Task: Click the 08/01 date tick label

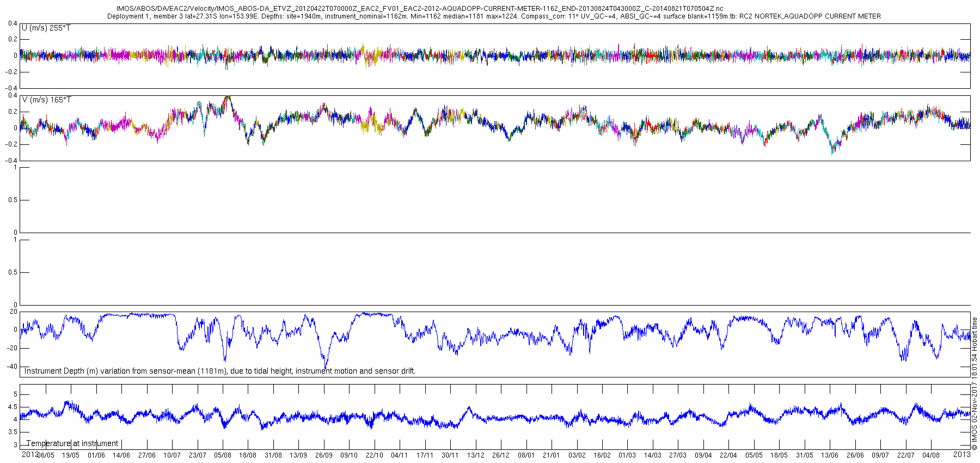Action: pyautogui.click(x=526, y=455)
